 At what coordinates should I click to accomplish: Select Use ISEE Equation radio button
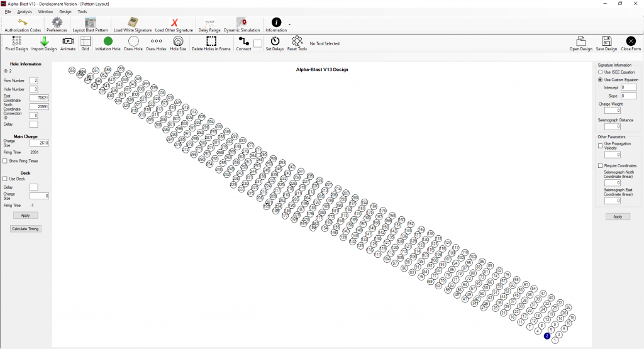point(600,72)
